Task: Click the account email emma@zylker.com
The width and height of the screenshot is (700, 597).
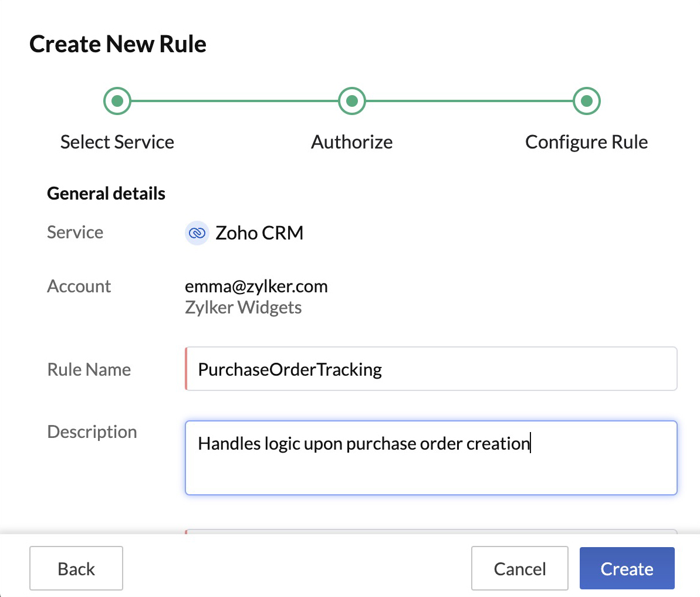Action: click(256, 286)
